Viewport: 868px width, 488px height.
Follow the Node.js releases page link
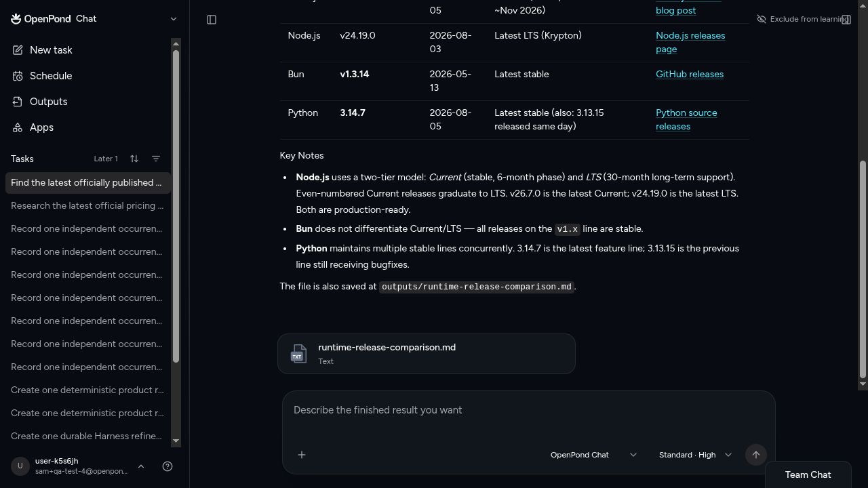pyautogui.click(x=690, y=42)
